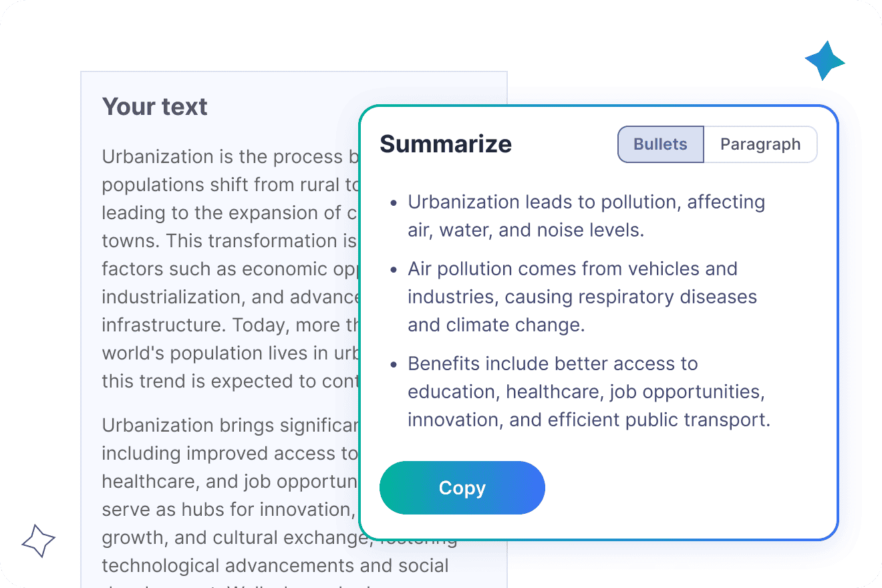The image size is (882, 588).
Task: Click the bullet about urbanization benefits
Action: point(589,392)
